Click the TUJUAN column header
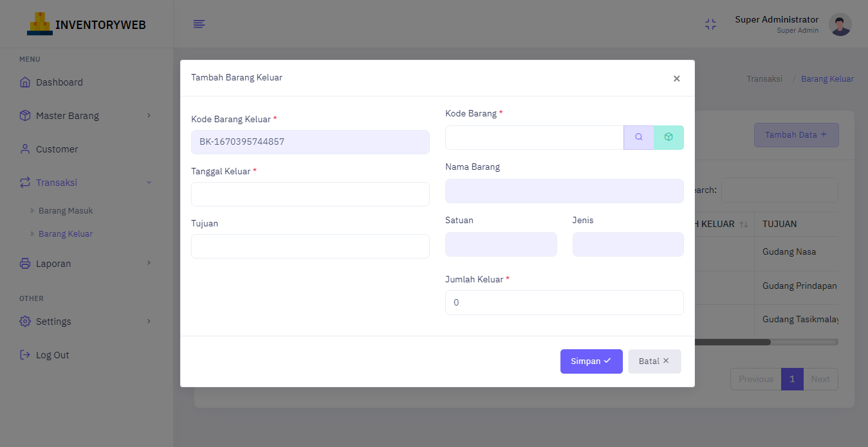The width and height of the screenshot is (868, 447). [x=797, y=224]
